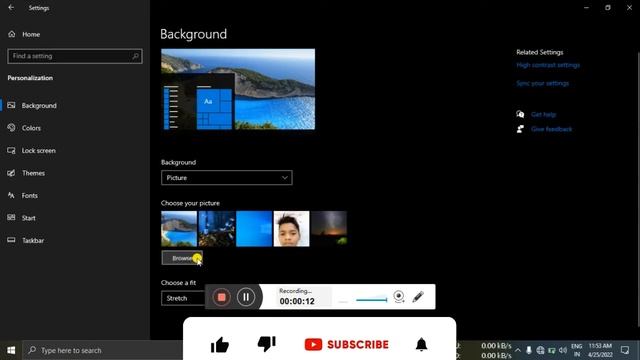Click the volume speaker tray icon
The image size is (640, 360).
(563, 350)
